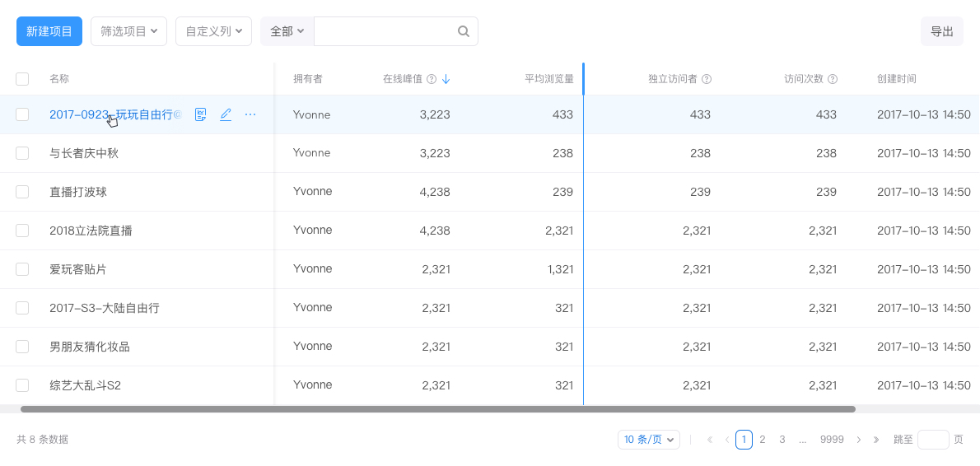Click the 导出 export button
The width and height of the screenshot is (980, 466).
(x=942, y=31)
